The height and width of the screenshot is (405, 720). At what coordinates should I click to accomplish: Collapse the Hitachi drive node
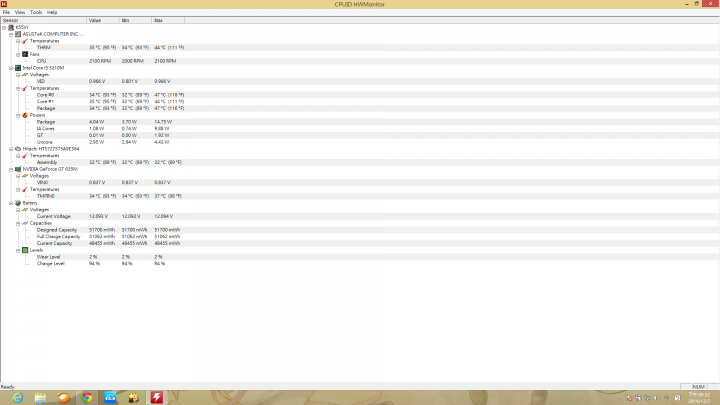coord(11,149)
